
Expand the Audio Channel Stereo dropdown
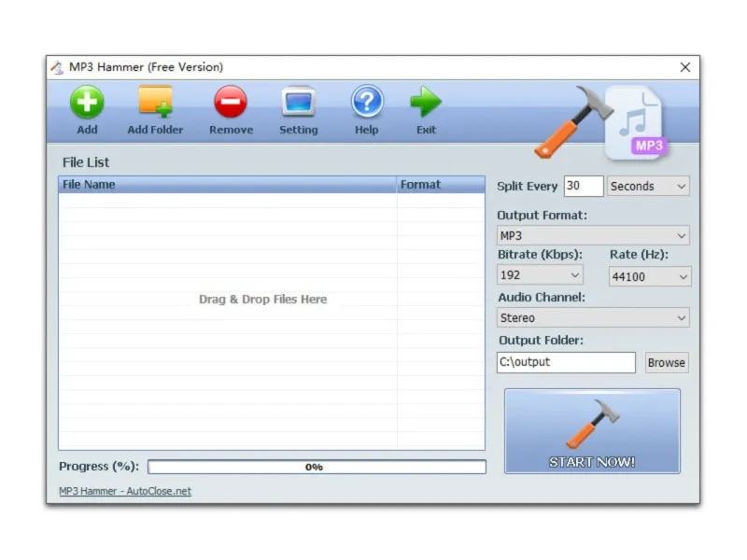(593, 317)
